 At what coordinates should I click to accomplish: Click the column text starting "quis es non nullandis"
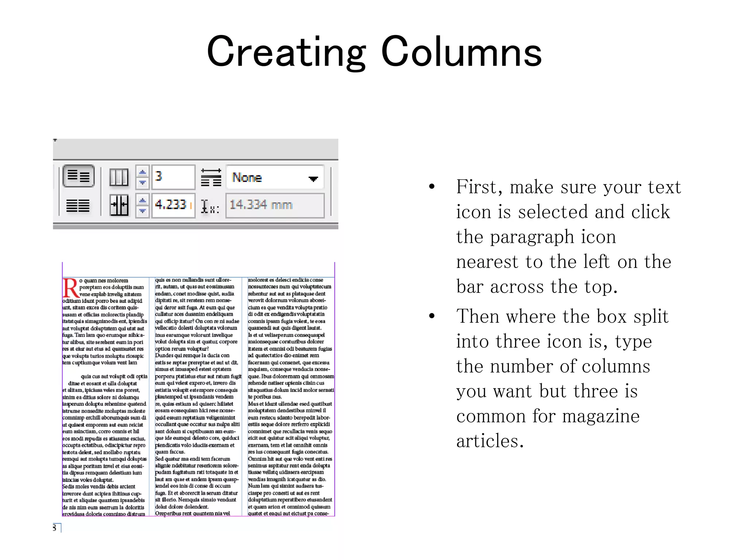click(x=198, y=397)
